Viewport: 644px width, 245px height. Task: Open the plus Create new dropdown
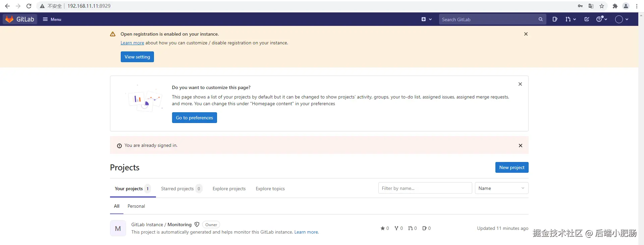(x=427, y=19)
